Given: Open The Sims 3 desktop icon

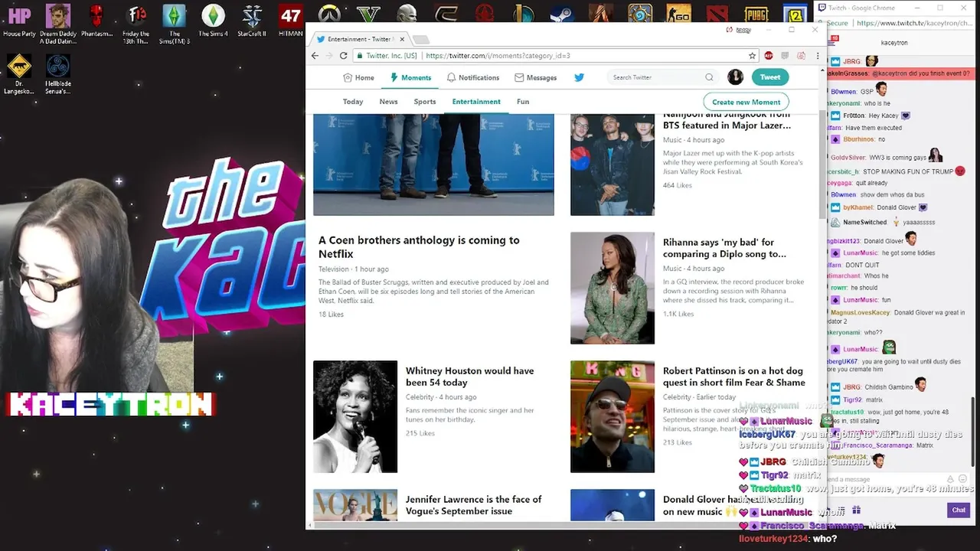Looking at the screenshot, I should (175, 24).
